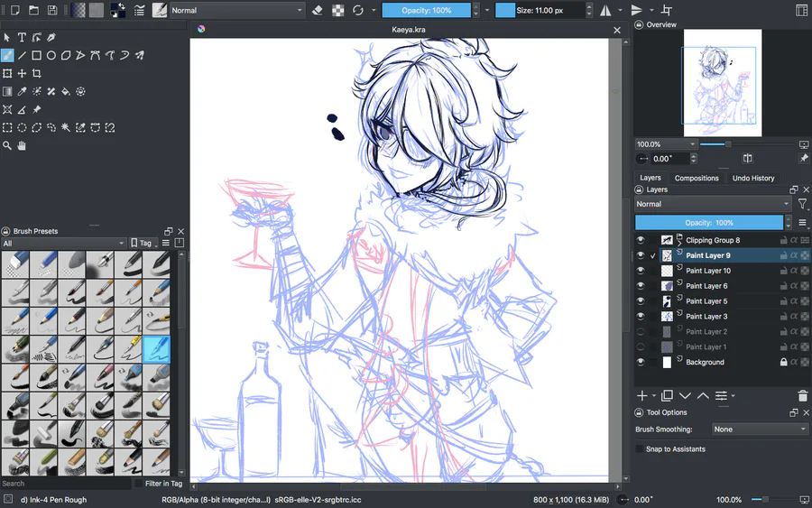Open the zoom percentage dropdown in Overview
Viewport: 812px width, 508px height.
pos(666,144)
